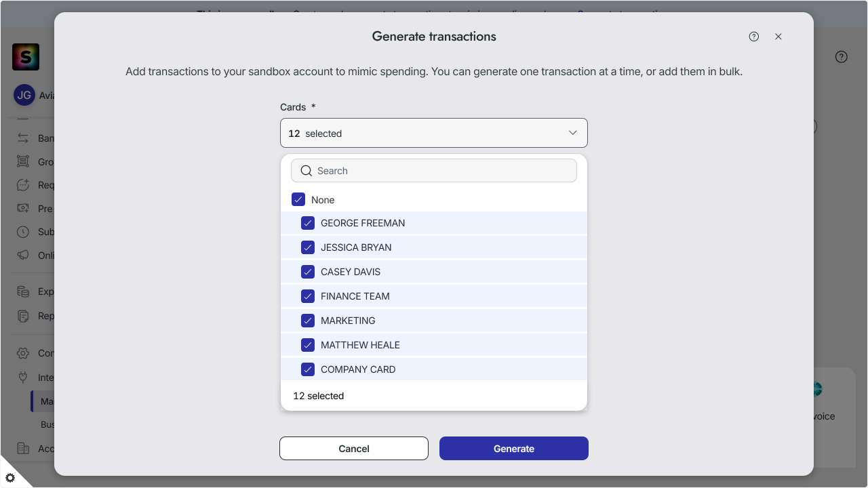Click the reports document icon in the sidebar

coord(23,316)
